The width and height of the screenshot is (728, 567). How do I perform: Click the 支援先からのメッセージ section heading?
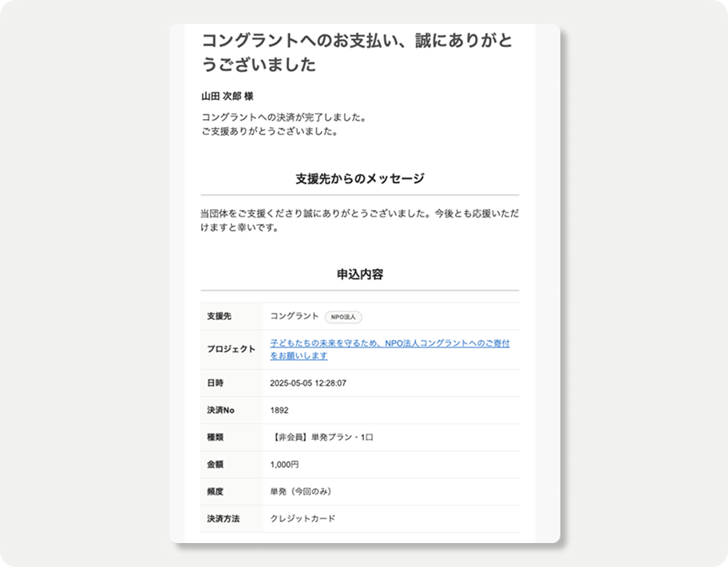pyautogui.click(x=359, y=179)
